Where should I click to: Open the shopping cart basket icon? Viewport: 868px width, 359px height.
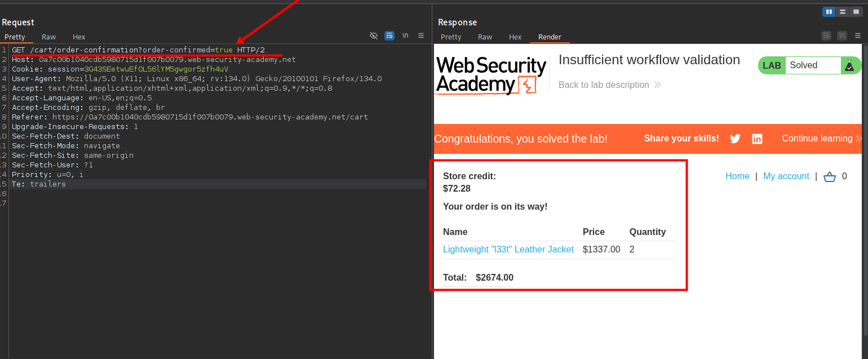829,177
